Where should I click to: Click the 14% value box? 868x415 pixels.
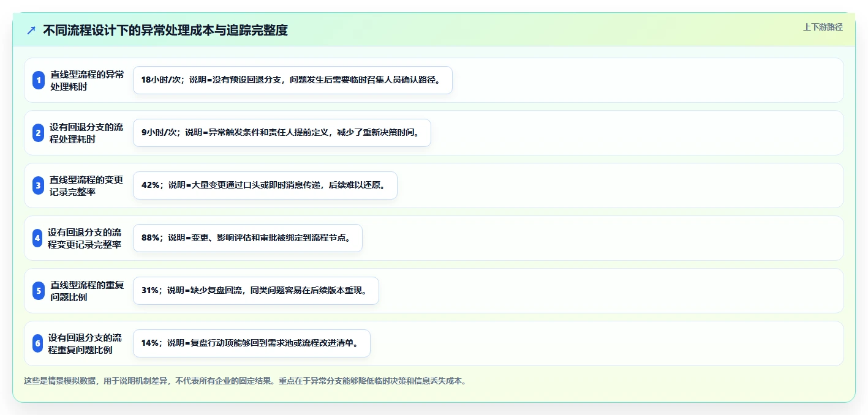[x=252, y=343]
